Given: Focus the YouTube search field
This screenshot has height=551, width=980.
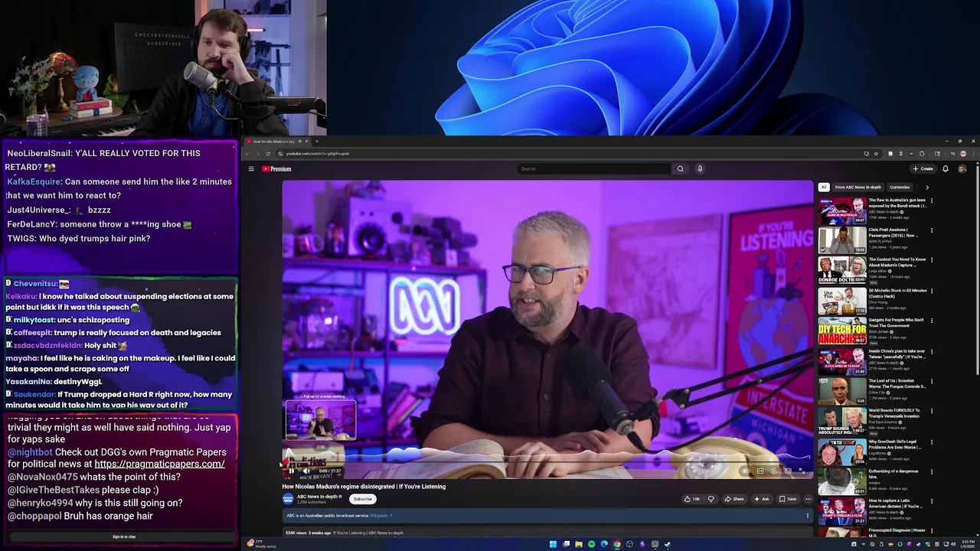Looking at the screenshot, I should (x=595, y=168).
